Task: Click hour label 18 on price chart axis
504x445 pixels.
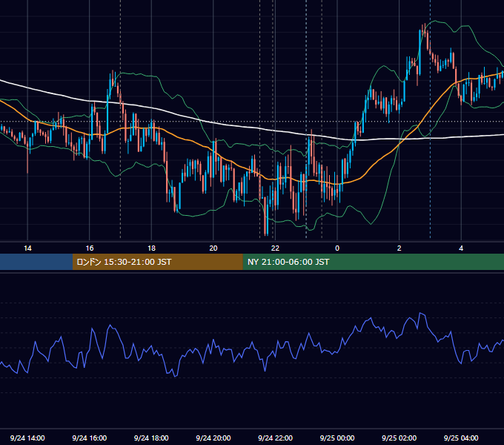Action: [151, 248]
